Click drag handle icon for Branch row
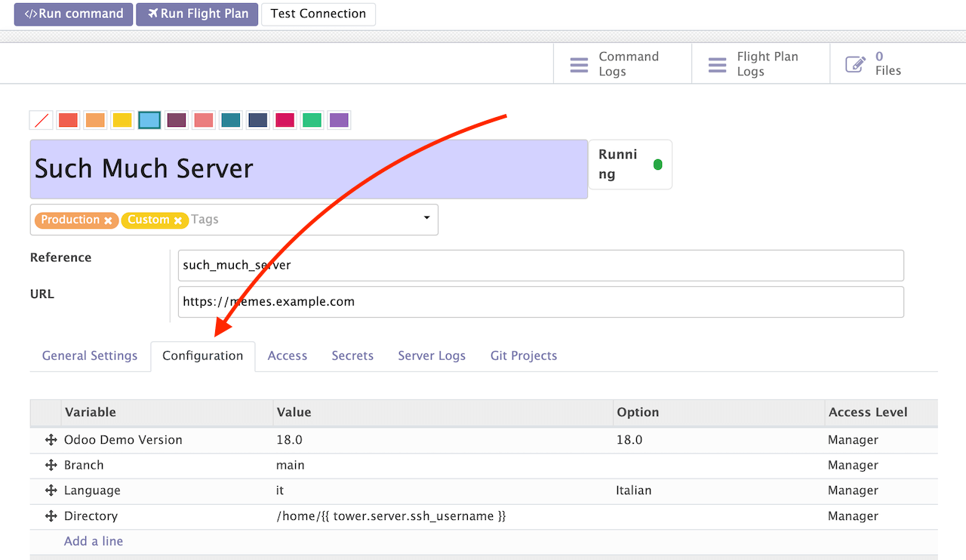Viewport: 966px width, 560px height. 51,466
